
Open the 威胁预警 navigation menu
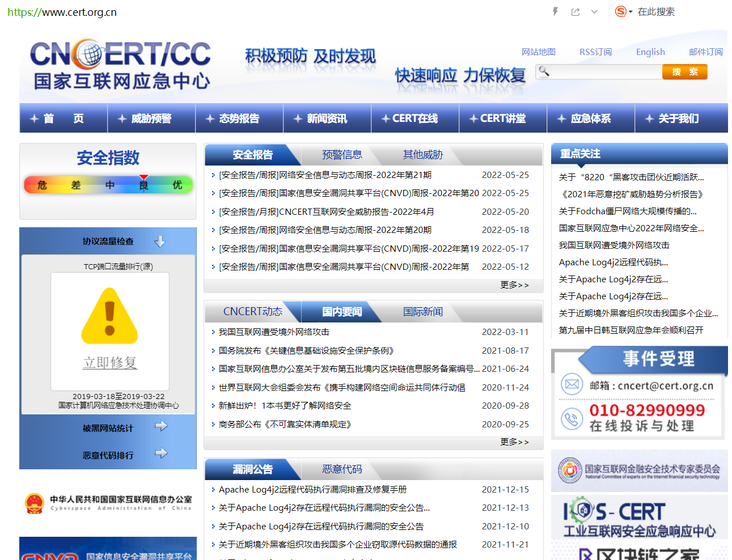click(151, 118)
